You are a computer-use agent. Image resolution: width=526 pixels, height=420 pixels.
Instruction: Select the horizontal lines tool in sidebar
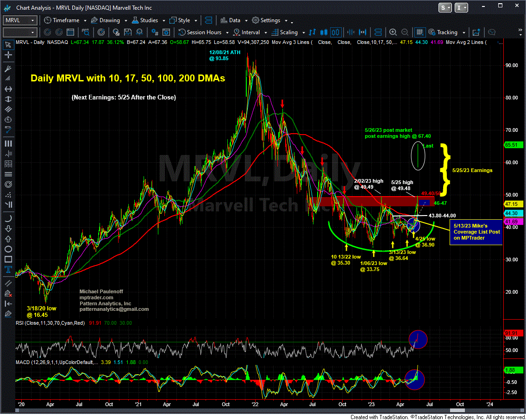point(8,174)
